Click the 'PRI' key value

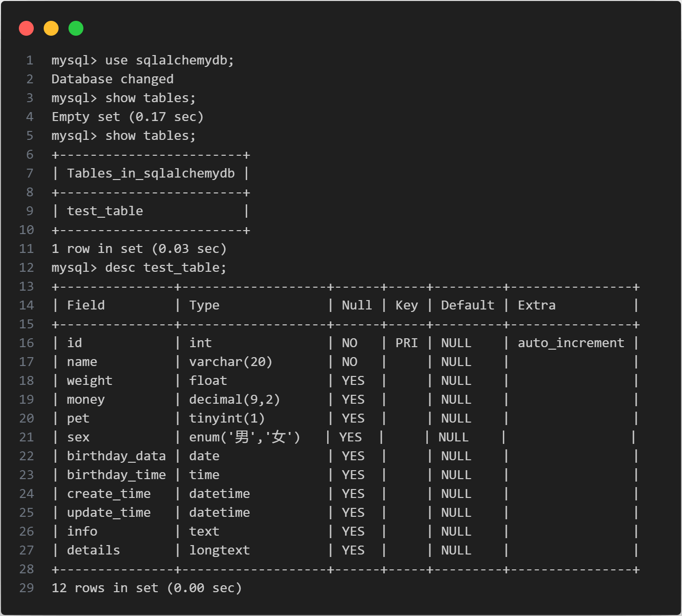(x=407, y=343)
